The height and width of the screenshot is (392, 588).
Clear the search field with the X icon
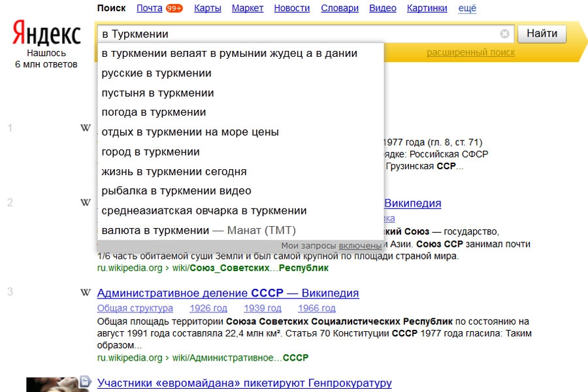pos(504,34)
